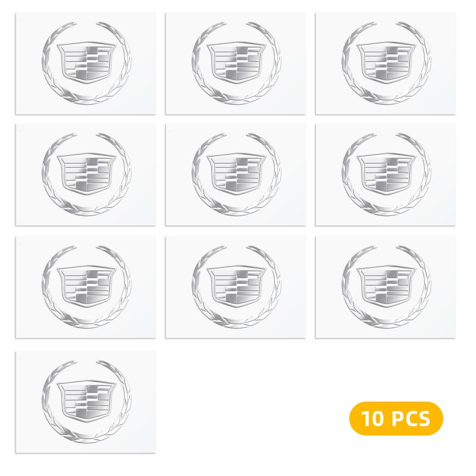This screenshot has height=476, width=476.
Task: Pick the third-row left sticker card
Action: pos(86,287)
